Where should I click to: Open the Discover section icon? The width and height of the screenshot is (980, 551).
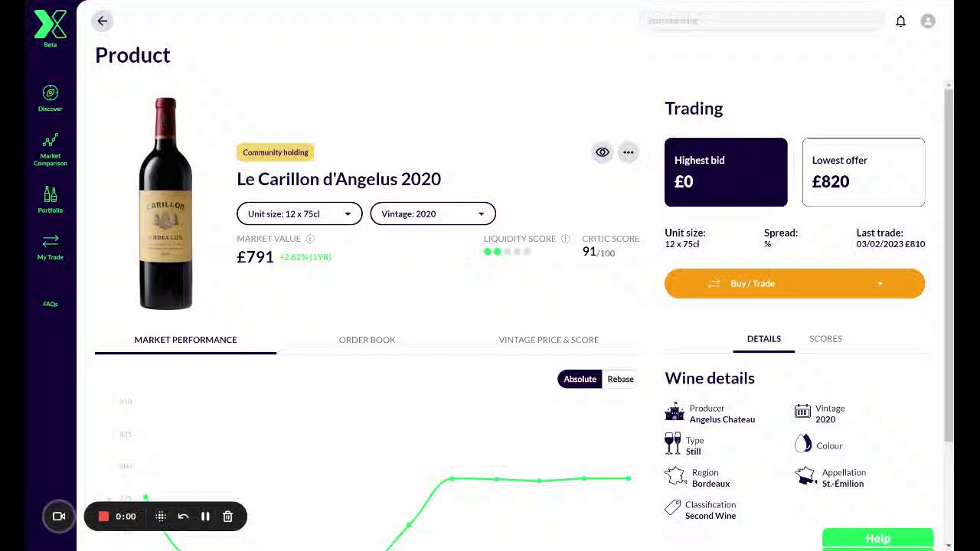click(x=51, y=93)
